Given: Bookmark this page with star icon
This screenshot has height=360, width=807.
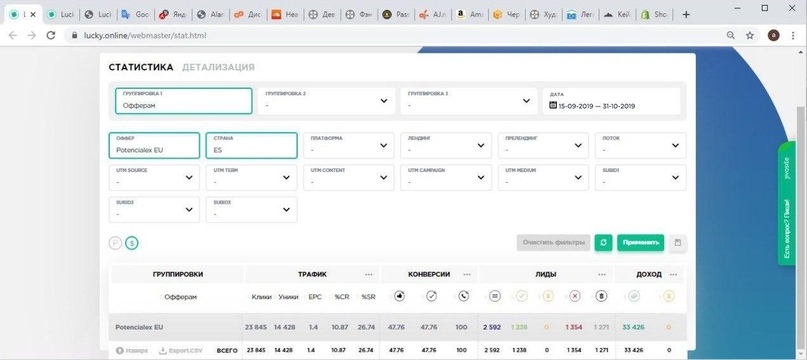Looking at the screenshot, I should [x=750, y=35].
